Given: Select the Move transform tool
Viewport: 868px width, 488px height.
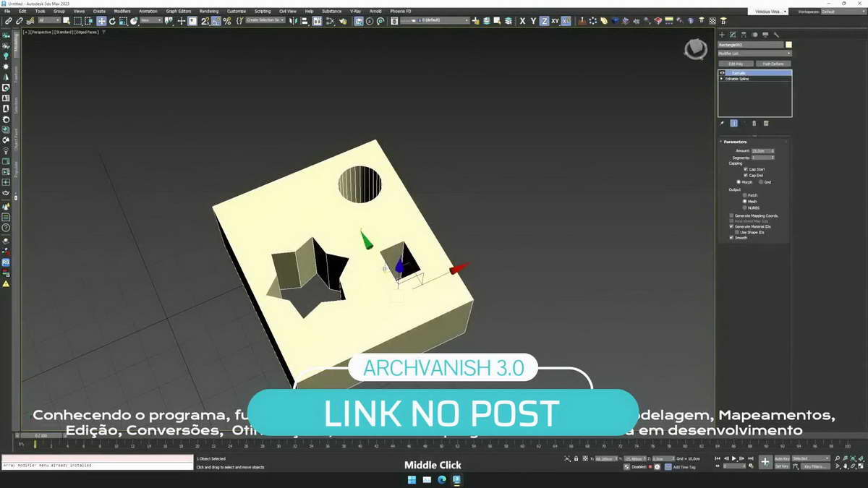Looking at the screenshot, I should click(101, 21).
